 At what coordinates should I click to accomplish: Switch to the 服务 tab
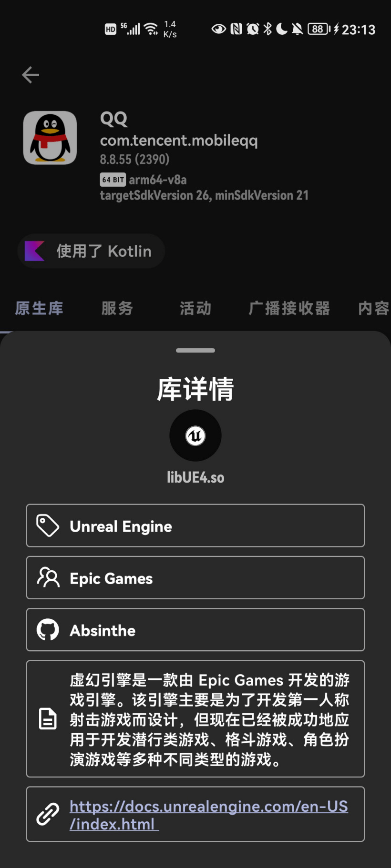click(x=117, y=308)
